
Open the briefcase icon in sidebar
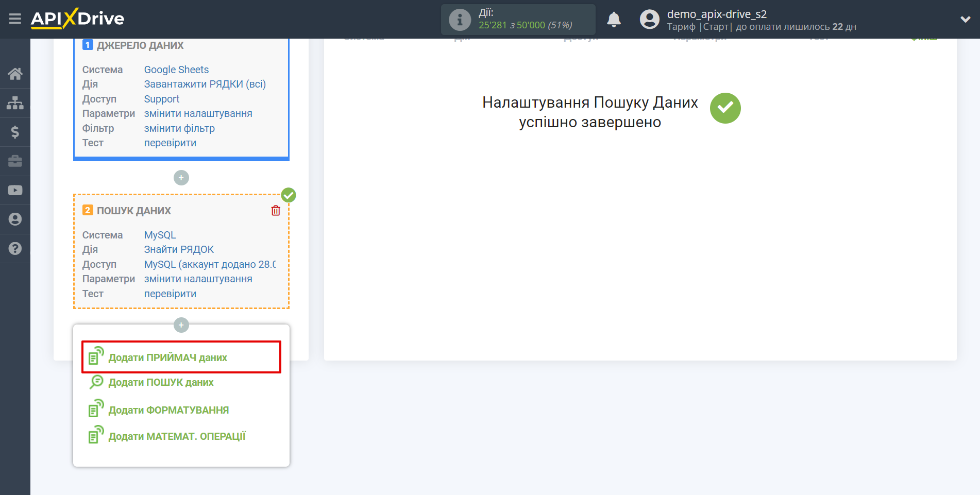point(15,161)
